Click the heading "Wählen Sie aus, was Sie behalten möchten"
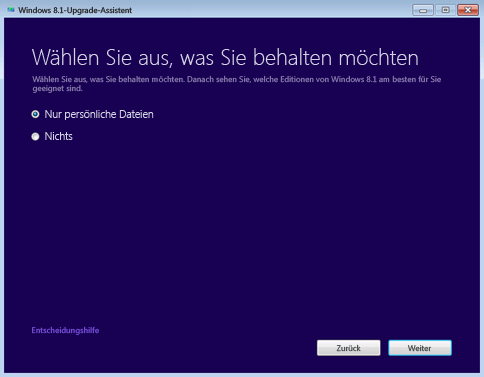The height and width of the screenshot is (377, 484). pyautogui.click(x=225, y=57)
